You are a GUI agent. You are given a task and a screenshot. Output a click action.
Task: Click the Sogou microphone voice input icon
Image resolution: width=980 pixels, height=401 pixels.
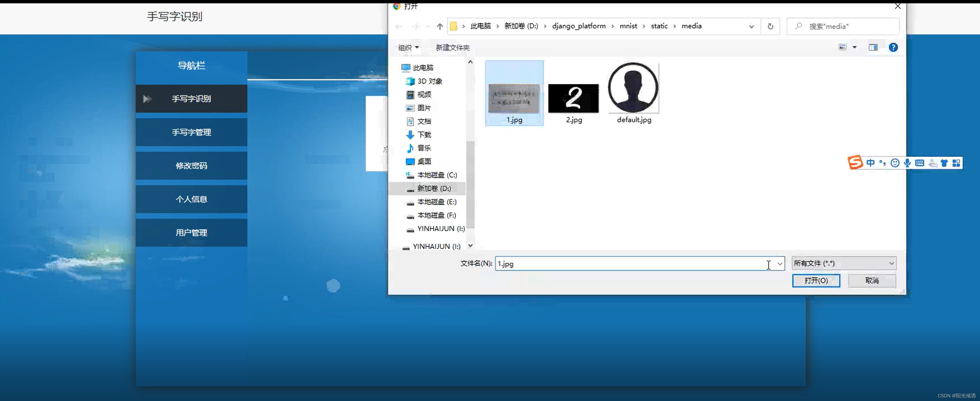click(x=907, y=163)
